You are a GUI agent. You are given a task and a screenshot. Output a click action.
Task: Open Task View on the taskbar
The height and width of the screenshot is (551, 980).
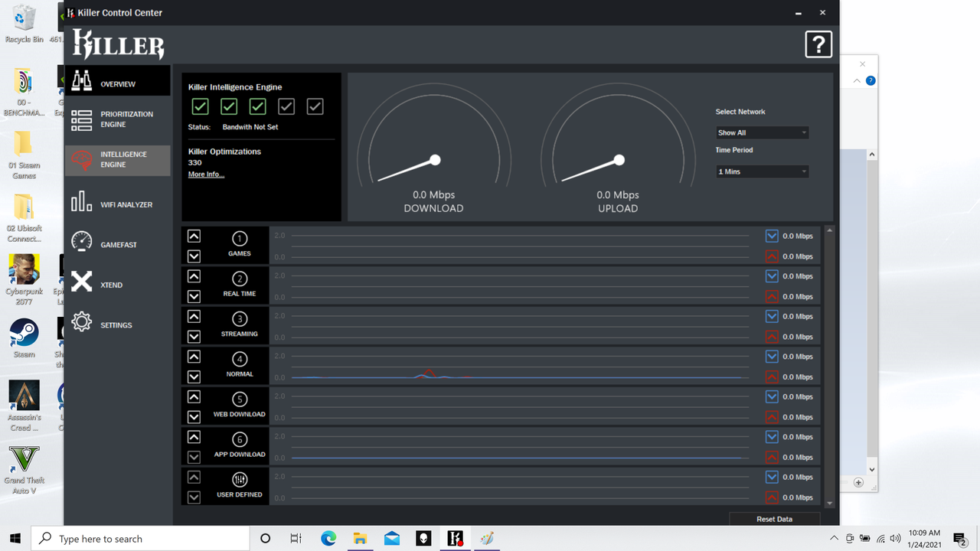(296, 539)
